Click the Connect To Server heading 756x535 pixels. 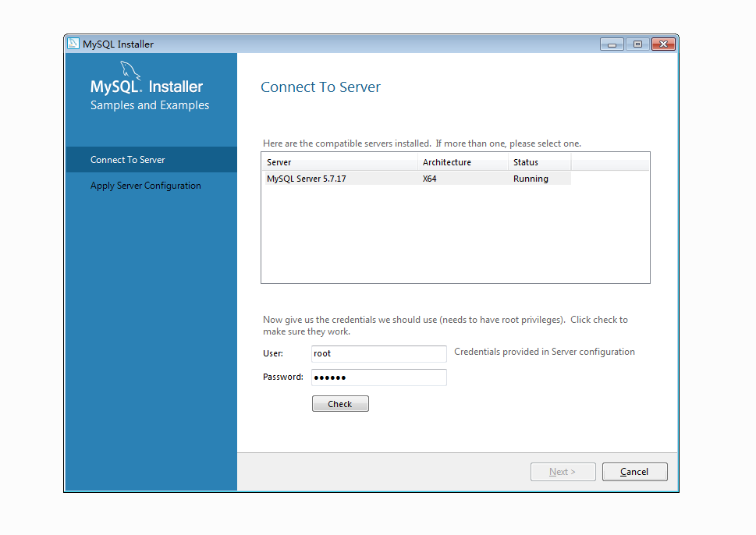pos(321,87)
